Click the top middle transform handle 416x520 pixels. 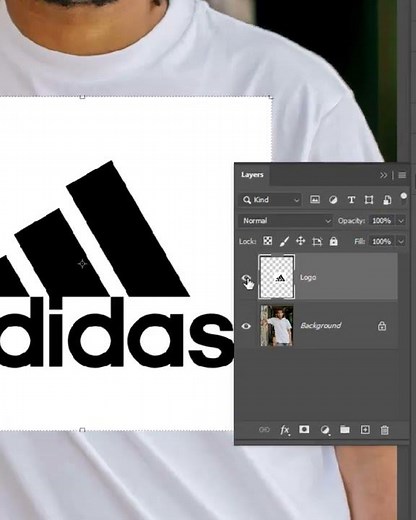(x=82, y=97)
